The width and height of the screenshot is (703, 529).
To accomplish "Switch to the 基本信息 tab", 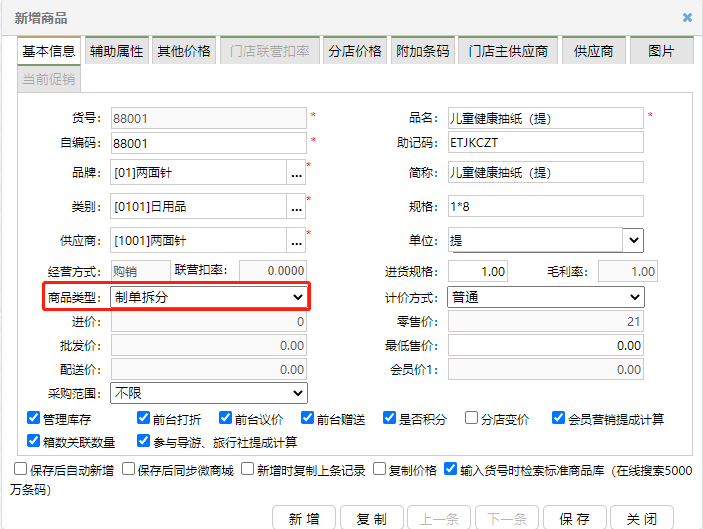I will pyautogui.click(x=49, y=51).
